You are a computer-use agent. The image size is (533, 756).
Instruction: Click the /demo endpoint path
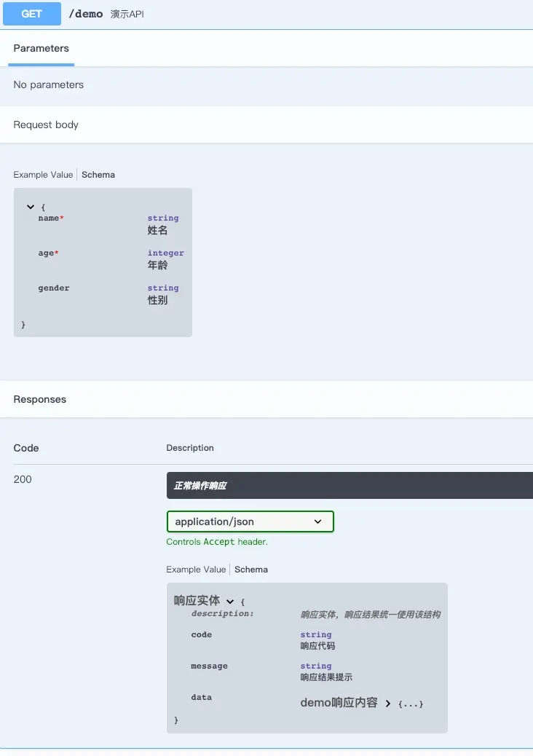point(85,14)
